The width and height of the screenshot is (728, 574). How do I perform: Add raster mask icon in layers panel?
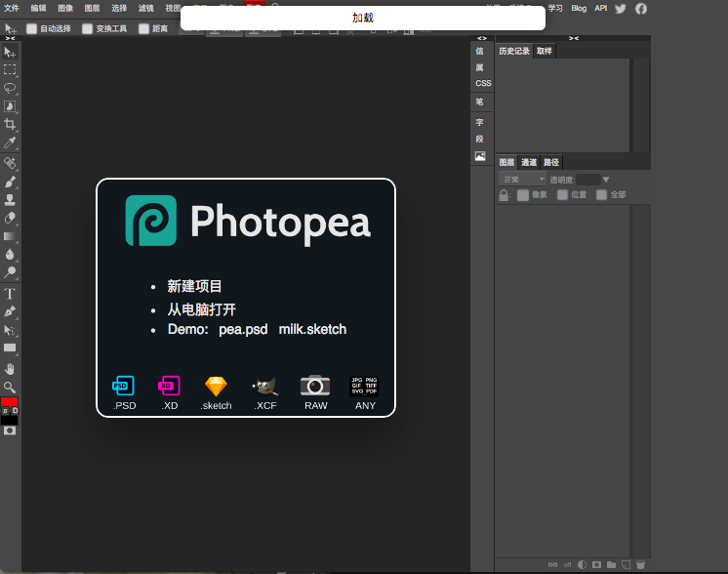[596, 564]
